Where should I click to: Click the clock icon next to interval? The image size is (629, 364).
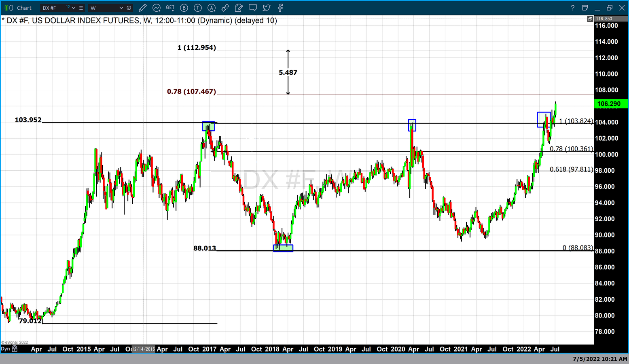click(129, 8)
